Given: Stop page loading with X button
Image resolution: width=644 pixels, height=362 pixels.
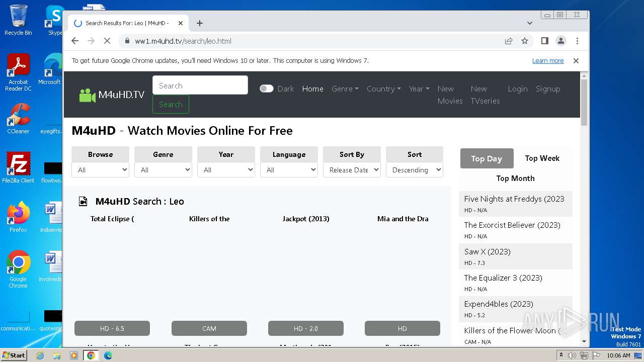Looking at the screenshot, I should [107, 41].
